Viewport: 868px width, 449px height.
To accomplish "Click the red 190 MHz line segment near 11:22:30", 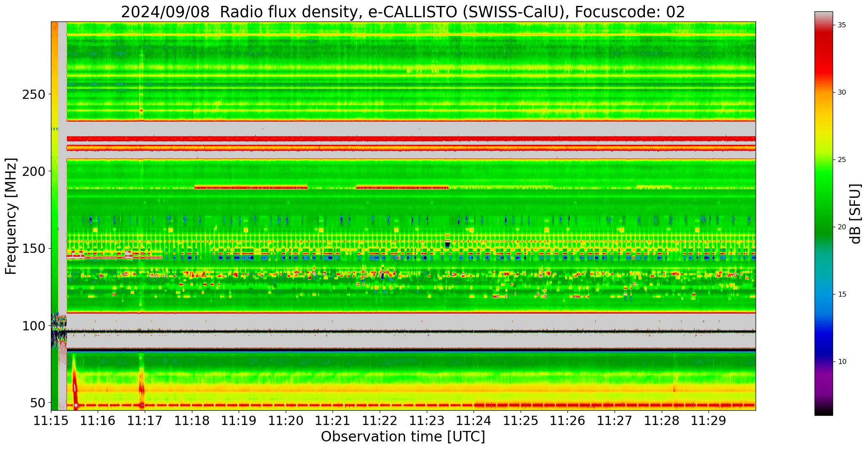I will (x=402, y=187).
